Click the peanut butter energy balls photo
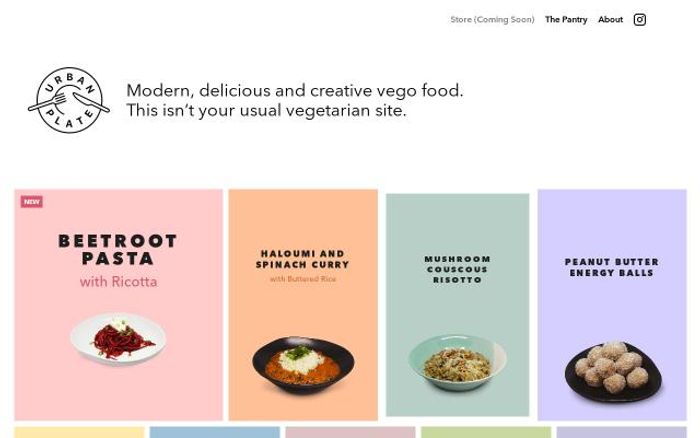 click(612, 371)
